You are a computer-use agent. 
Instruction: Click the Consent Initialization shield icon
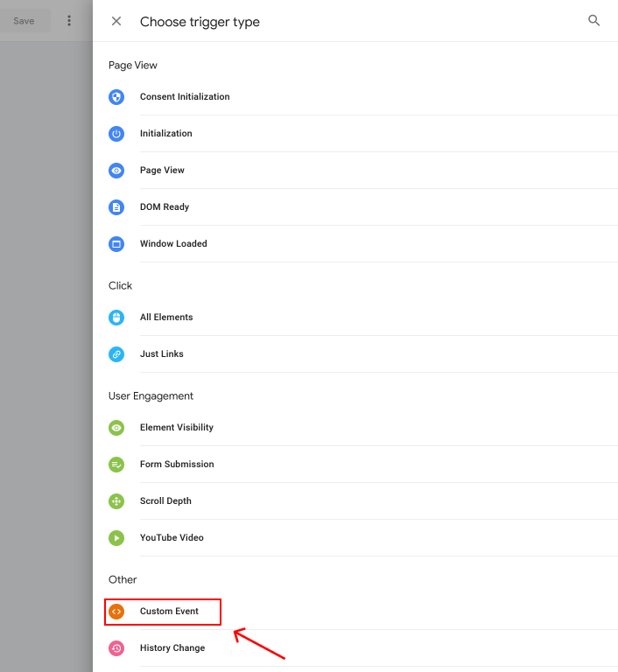pos(116,97)
